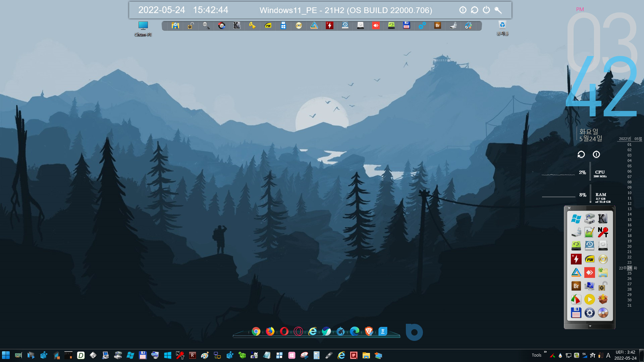
Task: Click the power icon in the top bar
Action: point(486,10)
